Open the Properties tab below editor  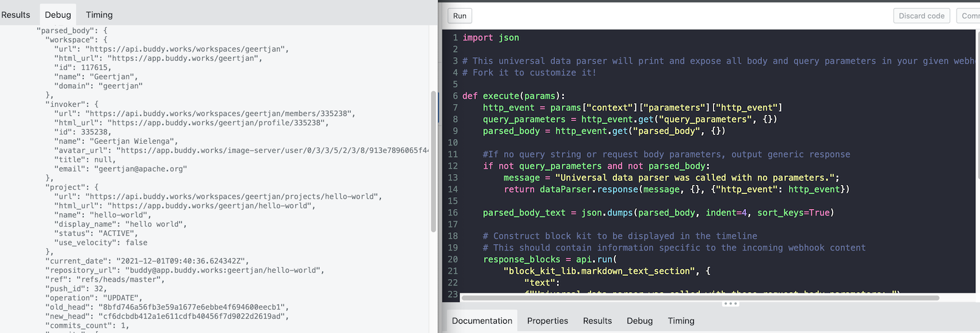(x=548, y=321)
